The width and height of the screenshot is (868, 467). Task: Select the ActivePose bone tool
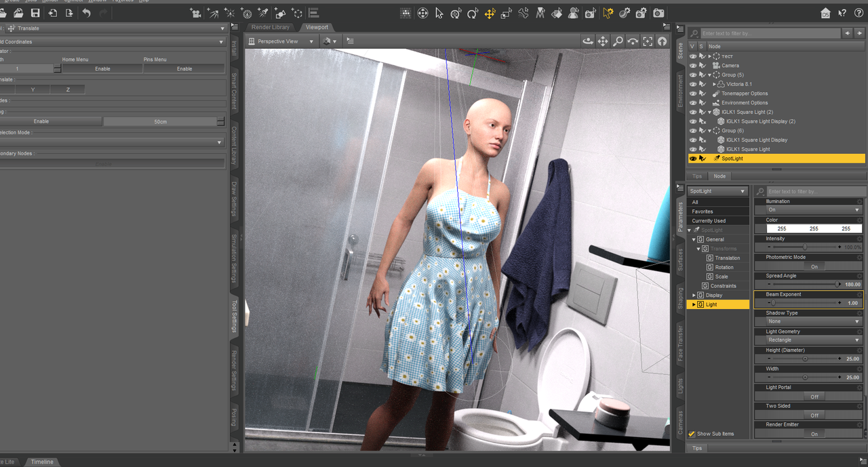[523, 13]
